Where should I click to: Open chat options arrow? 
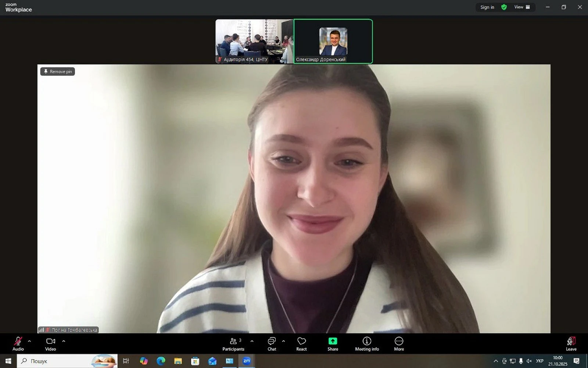[283, 341]
